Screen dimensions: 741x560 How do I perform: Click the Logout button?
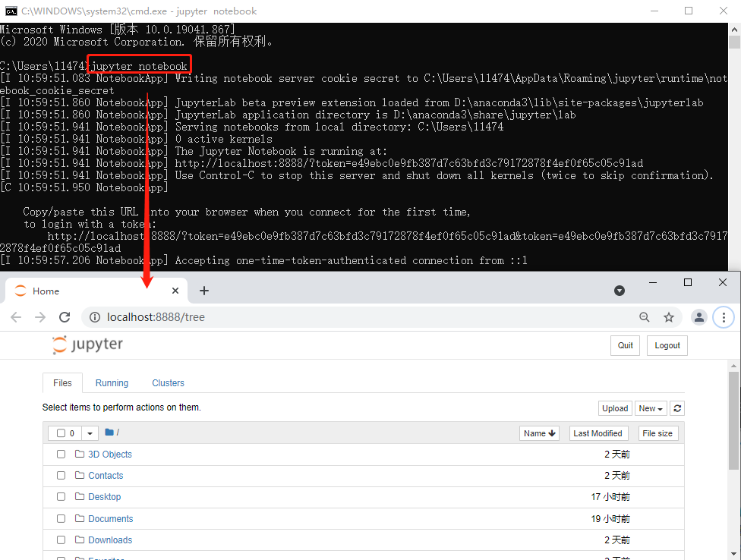pos(667,345)
